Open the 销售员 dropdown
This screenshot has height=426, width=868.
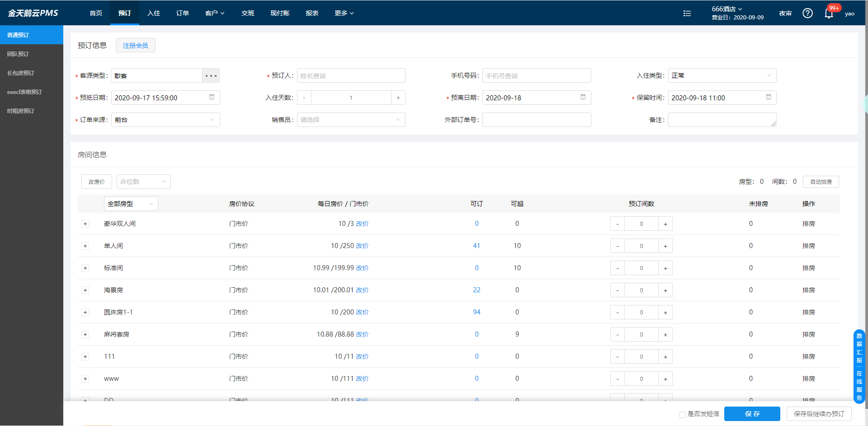click(351, 120)
